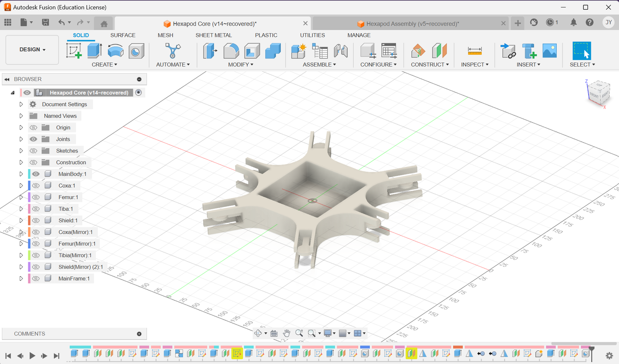This screenshot has height=364, width=619.
Task: Add a new comment with the plus button
Action: pos(139,333)
